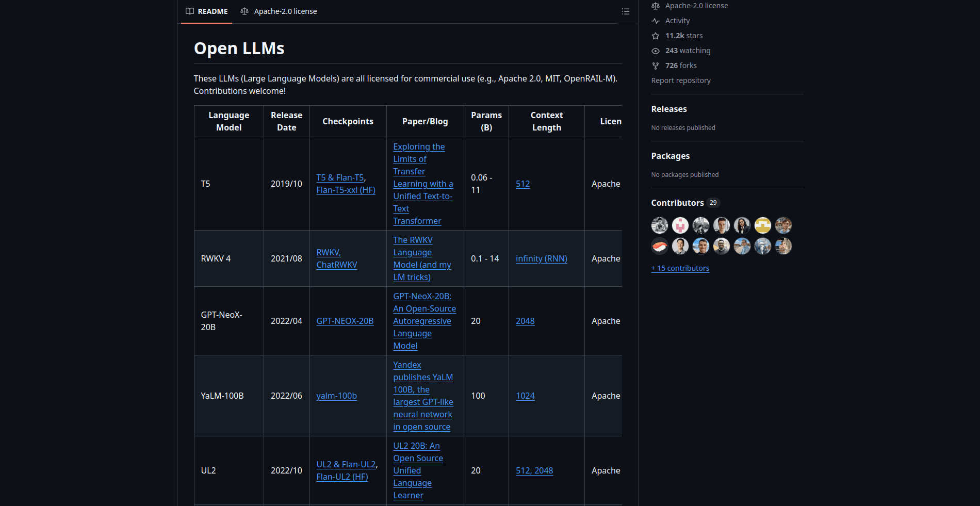Open the sushi picture contributor avatar
The height and width of the screenshot is (506, 980).
click(x=660, y=246)
